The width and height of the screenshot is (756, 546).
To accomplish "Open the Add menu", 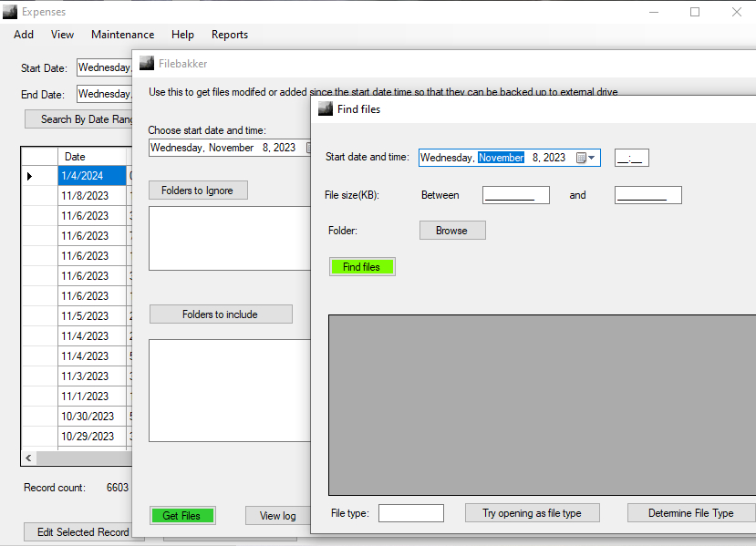I will point(24,35).
